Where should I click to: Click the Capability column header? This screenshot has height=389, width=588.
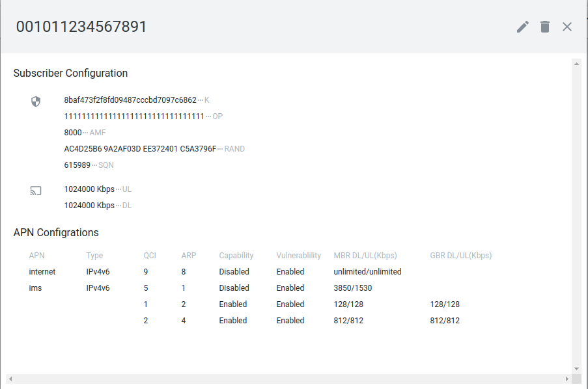coord(236,256)
